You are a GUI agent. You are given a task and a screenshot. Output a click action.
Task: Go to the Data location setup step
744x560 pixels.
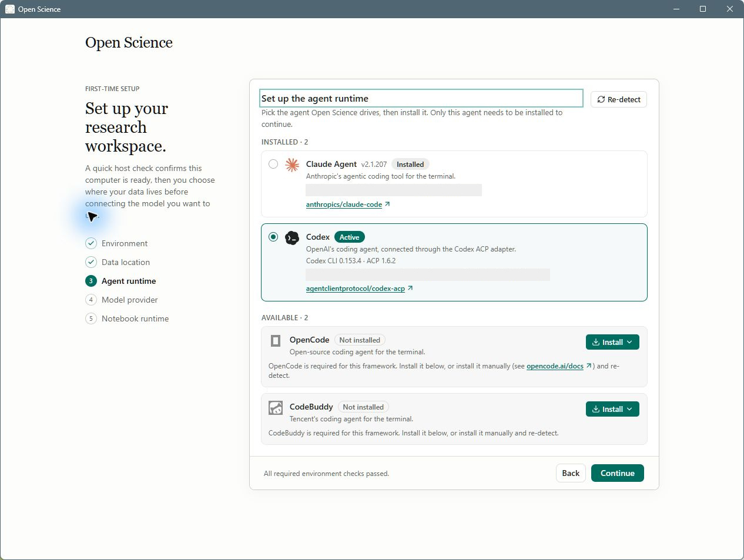118,262
